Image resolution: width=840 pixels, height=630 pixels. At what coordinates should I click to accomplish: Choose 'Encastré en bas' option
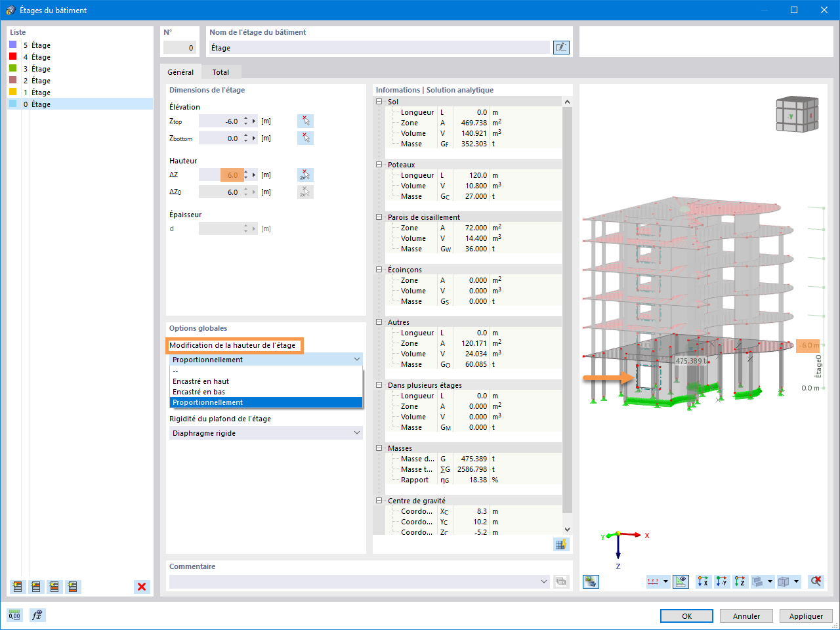click(266, 392)
